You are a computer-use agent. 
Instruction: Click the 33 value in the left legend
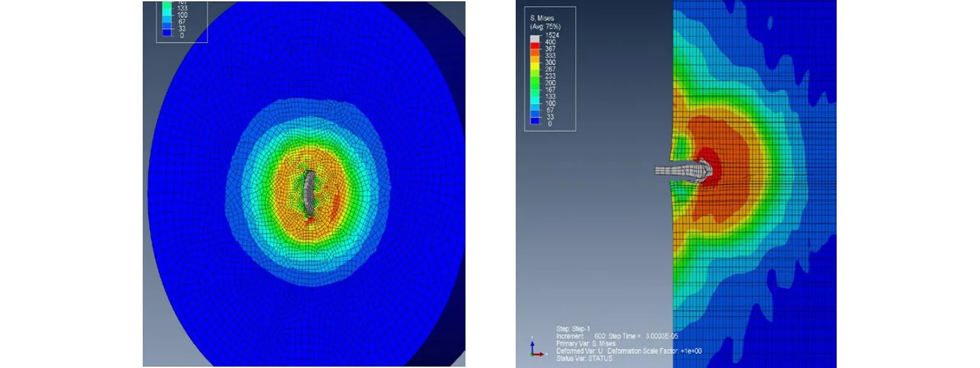182,28
